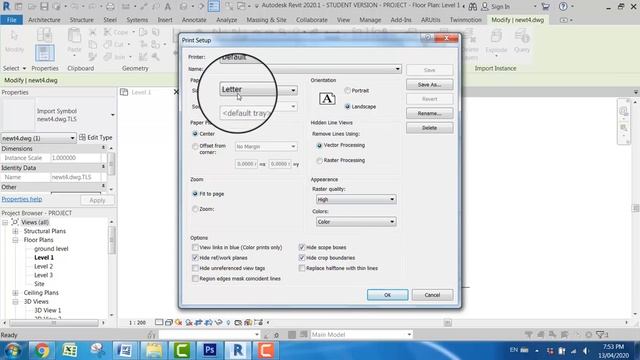640x360 pixels.
Task: Click the Properties palette icon in ribbon
Action: tap(44, 53)
